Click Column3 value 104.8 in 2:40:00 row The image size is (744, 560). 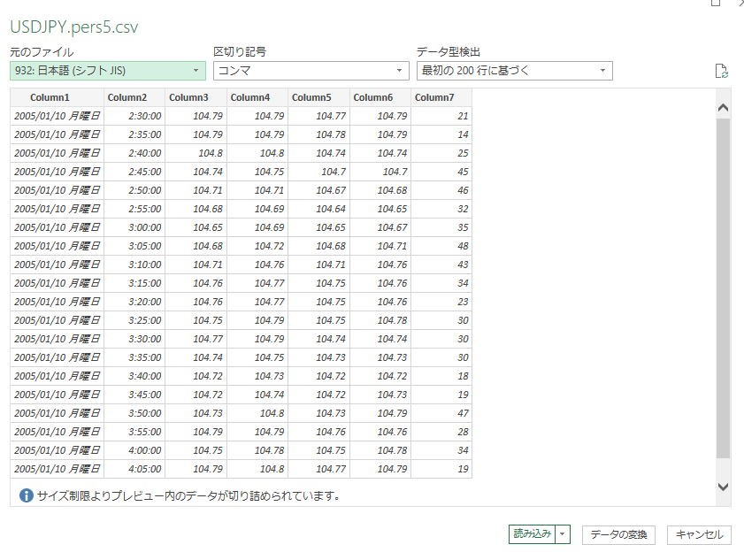pos(196,153)
